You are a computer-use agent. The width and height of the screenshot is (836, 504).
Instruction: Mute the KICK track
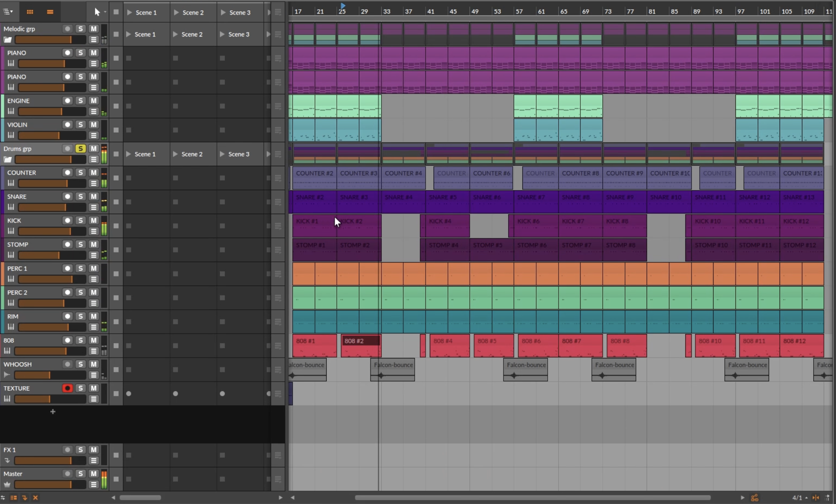coord(93,220)
